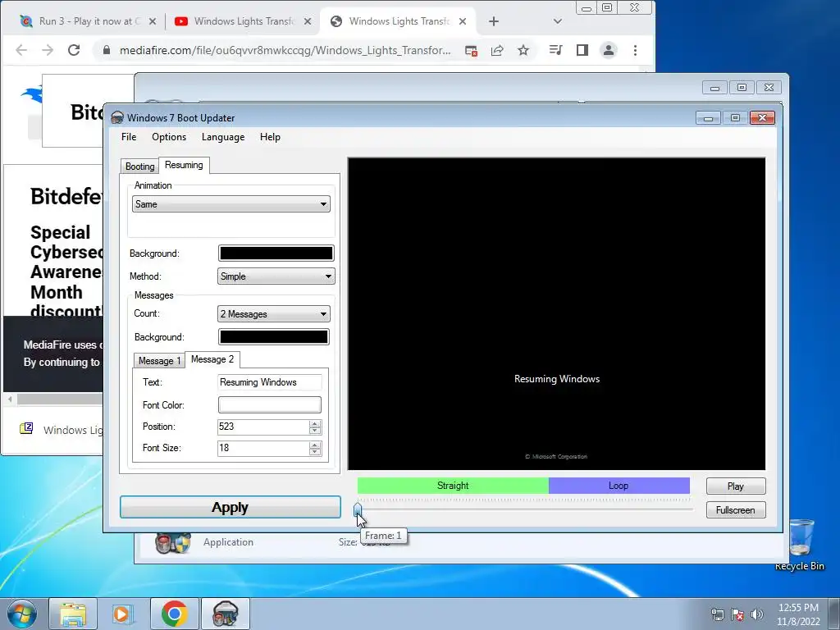Click the Action Center flag tray icon
Image resolution: width=840 pixels, height=630 pixels.
[x=737, y=614]
